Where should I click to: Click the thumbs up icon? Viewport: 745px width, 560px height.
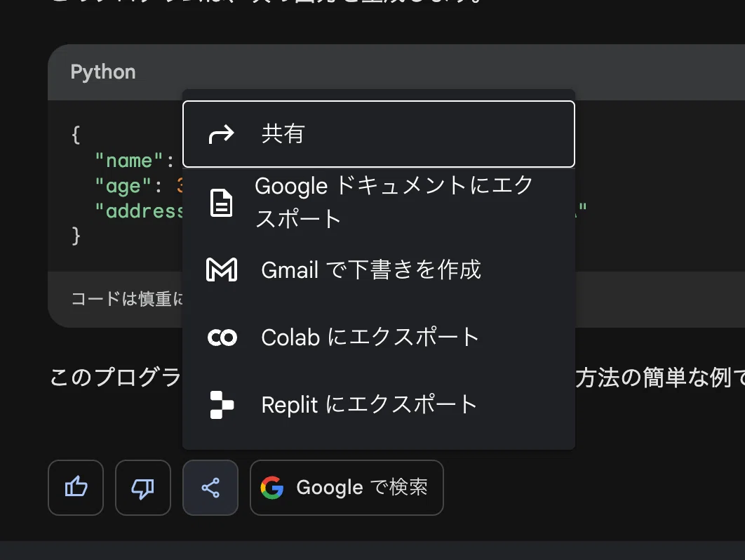[76, 487]
